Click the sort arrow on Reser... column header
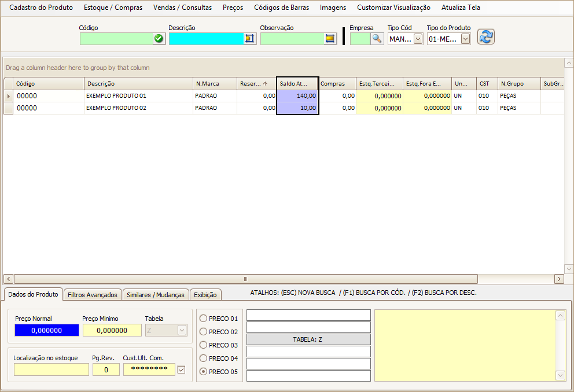 [265, 84]
